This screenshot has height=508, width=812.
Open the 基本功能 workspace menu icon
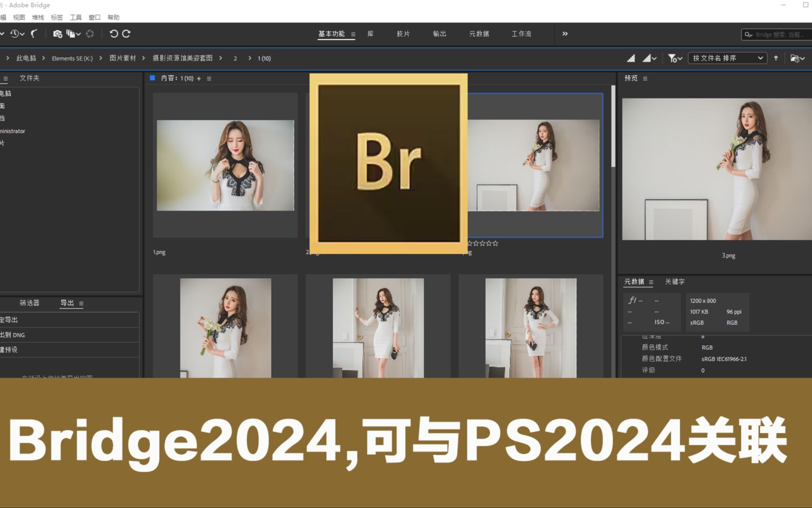pyautogui.click(x=353, y=34)
